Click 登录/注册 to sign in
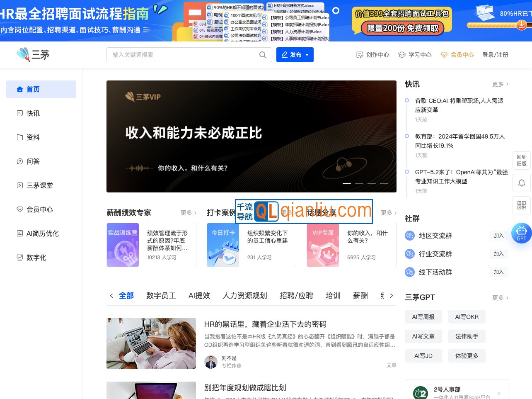Viewport: 532px width, 399px height. tap(495, 54)
